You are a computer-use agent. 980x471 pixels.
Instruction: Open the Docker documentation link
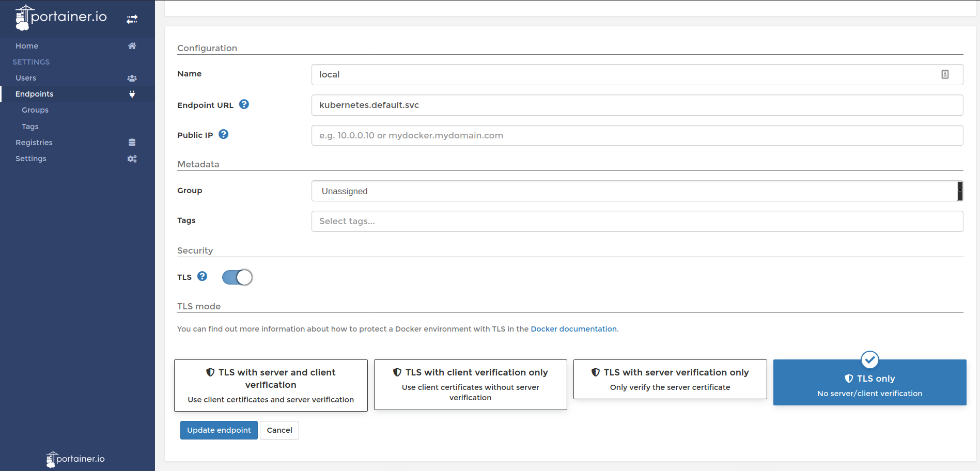click(574, 329)
